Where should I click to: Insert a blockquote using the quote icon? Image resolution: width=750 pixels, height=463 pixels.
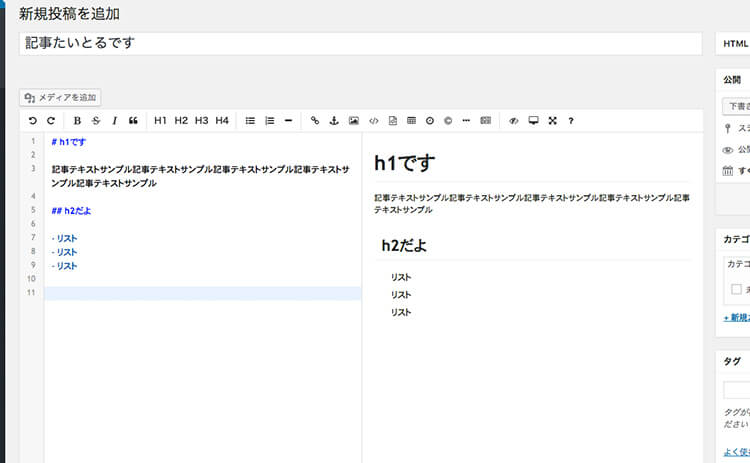tap(133, 121)
